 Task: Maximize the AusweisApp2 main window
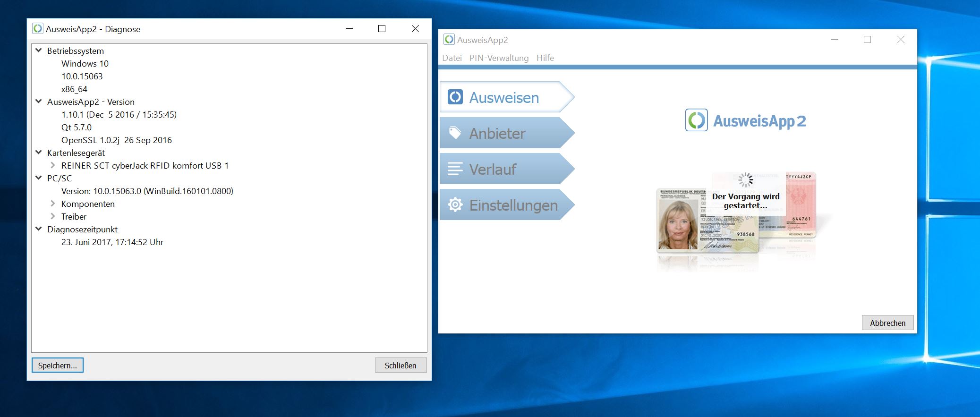pos(868,40)
